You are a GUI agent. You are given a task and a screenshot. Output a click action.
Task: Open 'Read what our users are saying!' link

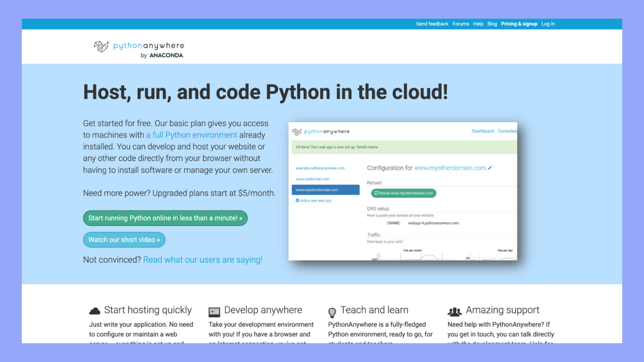(203, 260)
